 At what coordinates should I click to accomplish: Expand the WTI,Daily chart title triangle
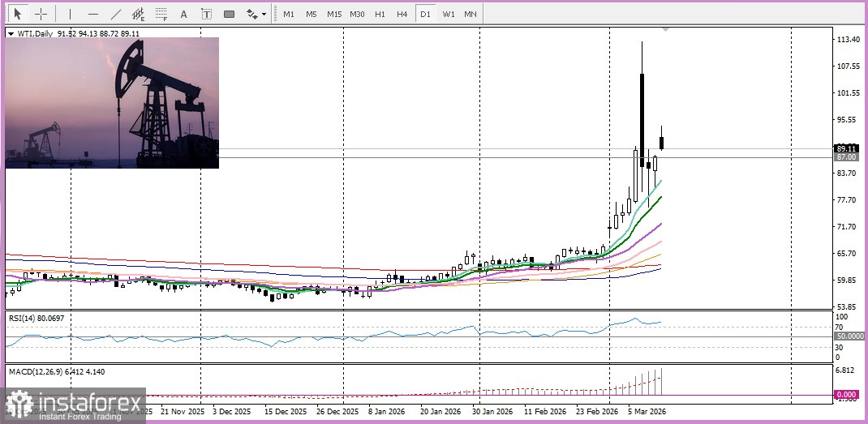click(11, 33)
